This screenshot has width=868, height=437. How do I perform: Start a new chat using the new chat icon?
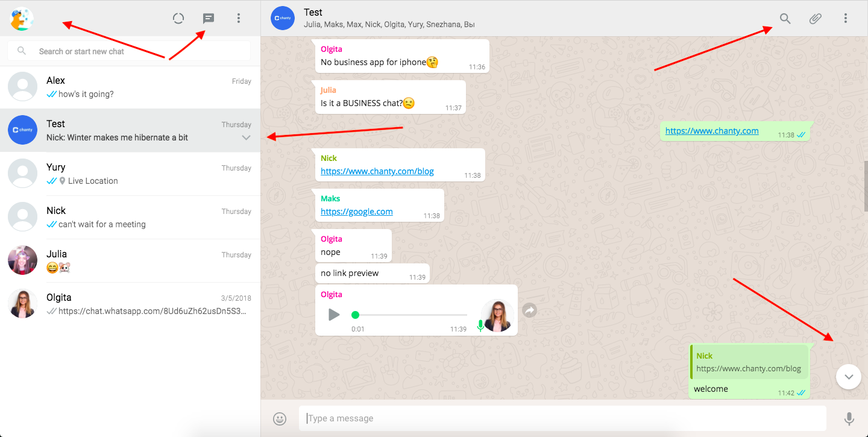click(208, 18)
